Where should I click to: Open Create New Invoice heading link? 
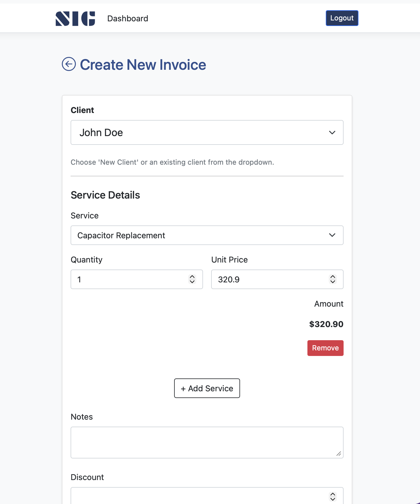point(143,64)
